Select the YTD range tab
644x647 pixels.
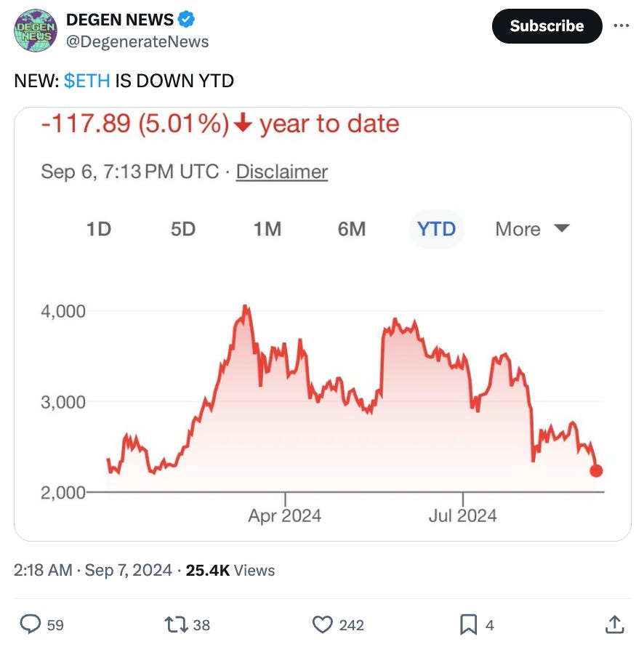coord(436,229)
